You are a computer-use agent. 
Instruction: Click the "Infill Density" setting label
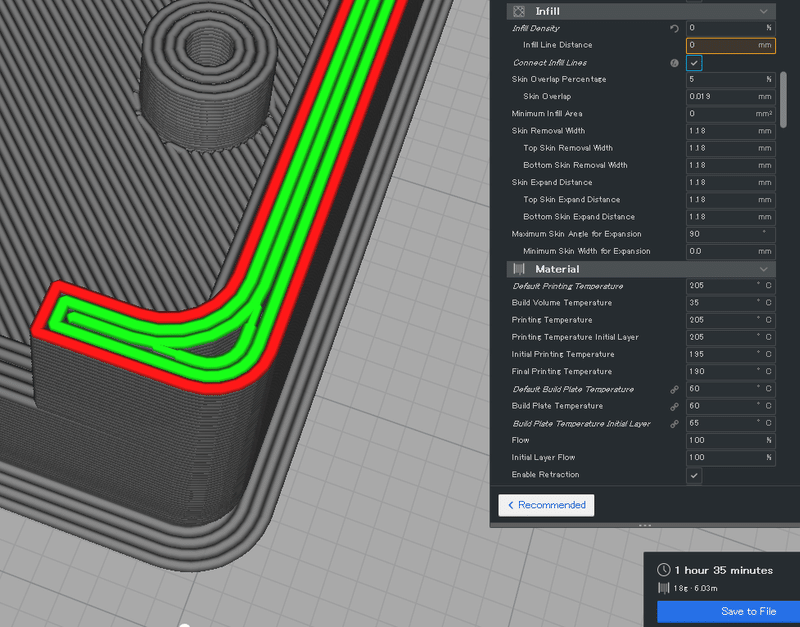[536, 29]
